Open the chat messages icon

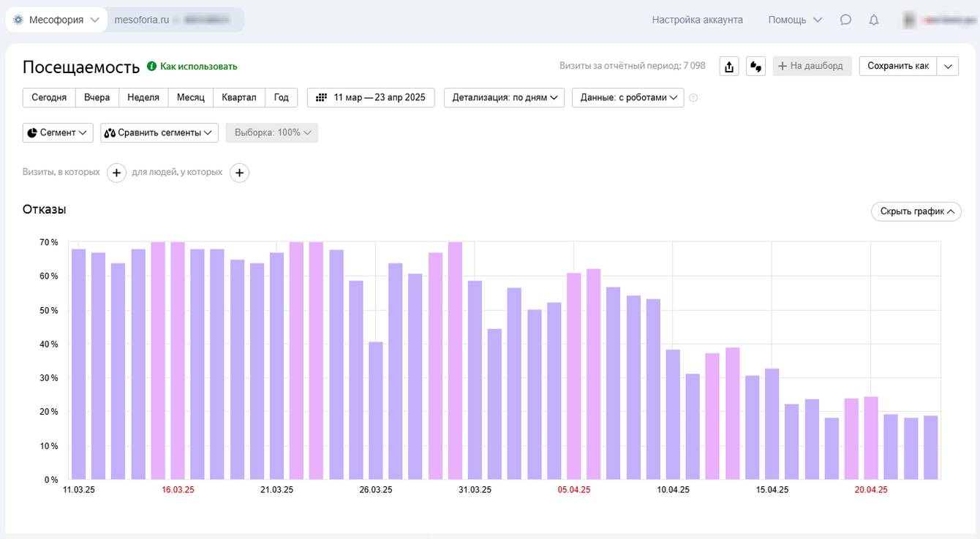click(x=845, y=20)
